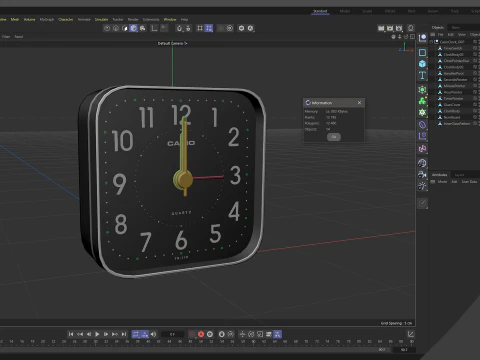Open Mode menu in Attributes panel
480x360 pixels.
tap(442, 182)
